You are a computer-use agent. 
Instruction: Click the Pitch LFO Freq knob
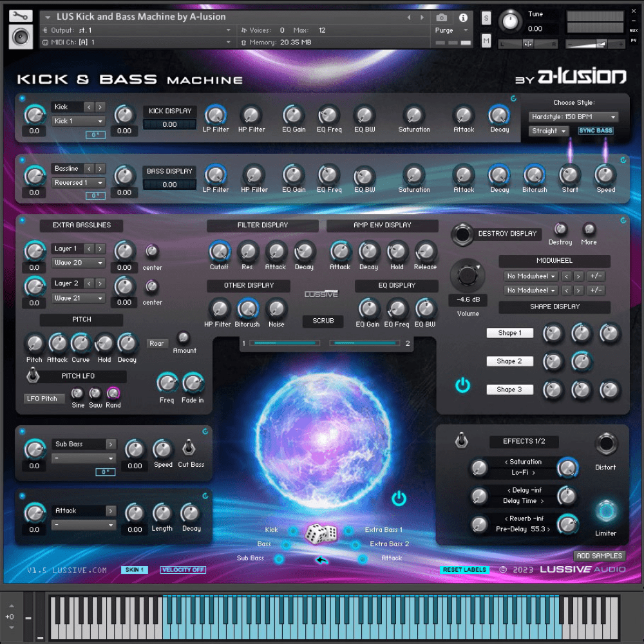(167, 383)
